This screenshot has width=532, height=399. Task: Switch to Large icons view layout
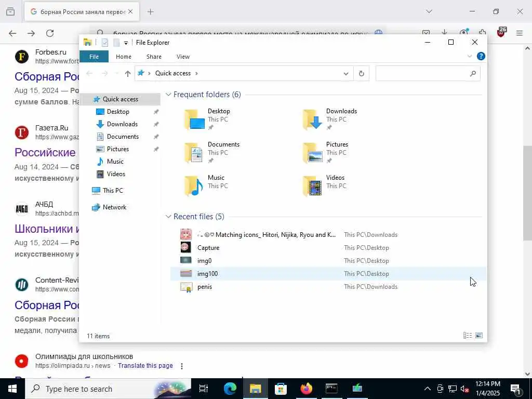click(478, 336)
